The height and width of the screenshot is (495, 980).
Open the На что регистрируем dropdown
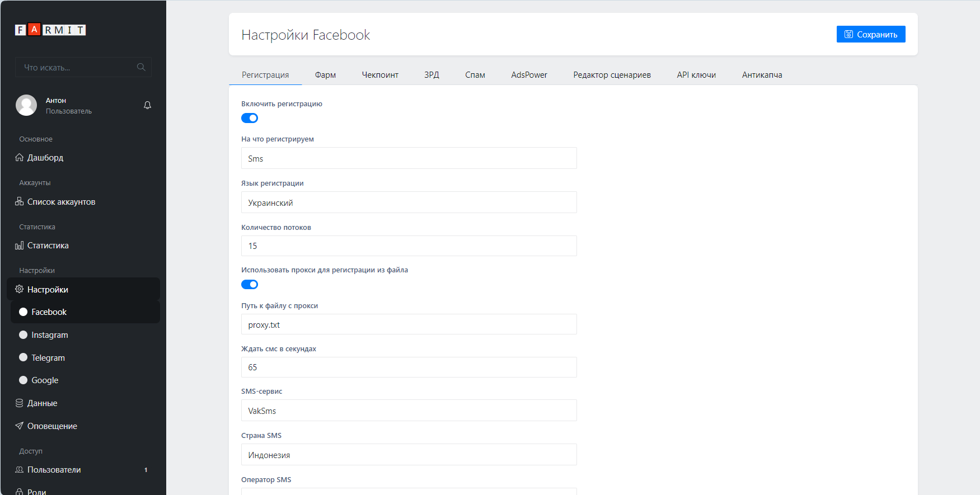(409, 158)
